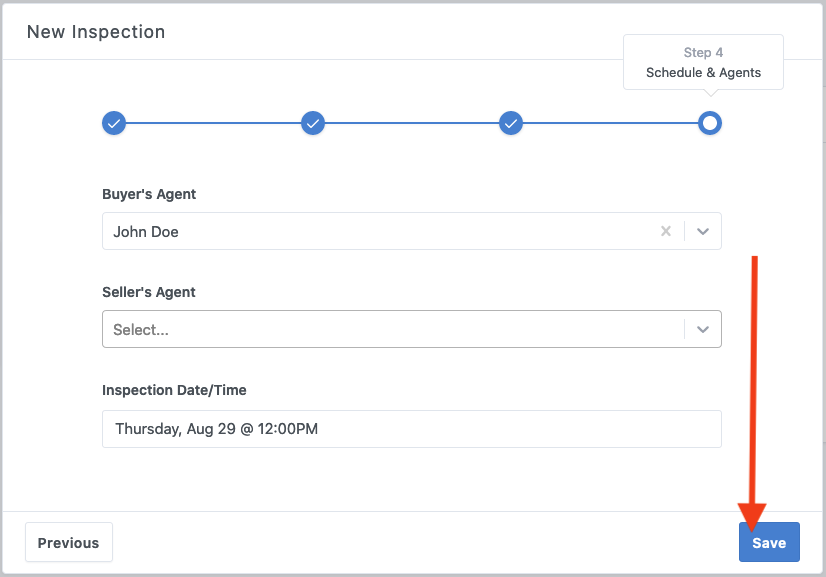Save the new inspection
Viewport: 826px width, 577px height.
pyautogui.click(x=769, y=543)
